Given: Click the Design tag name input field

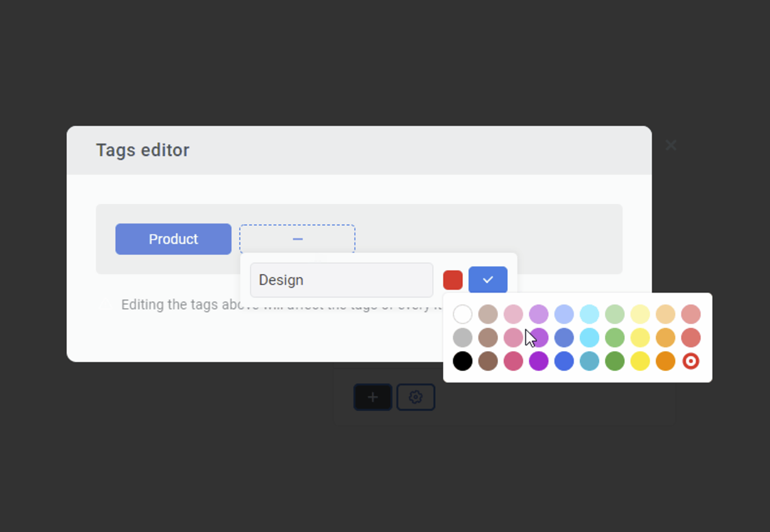Looking at the screenshot, I should [x=341, y=280].
